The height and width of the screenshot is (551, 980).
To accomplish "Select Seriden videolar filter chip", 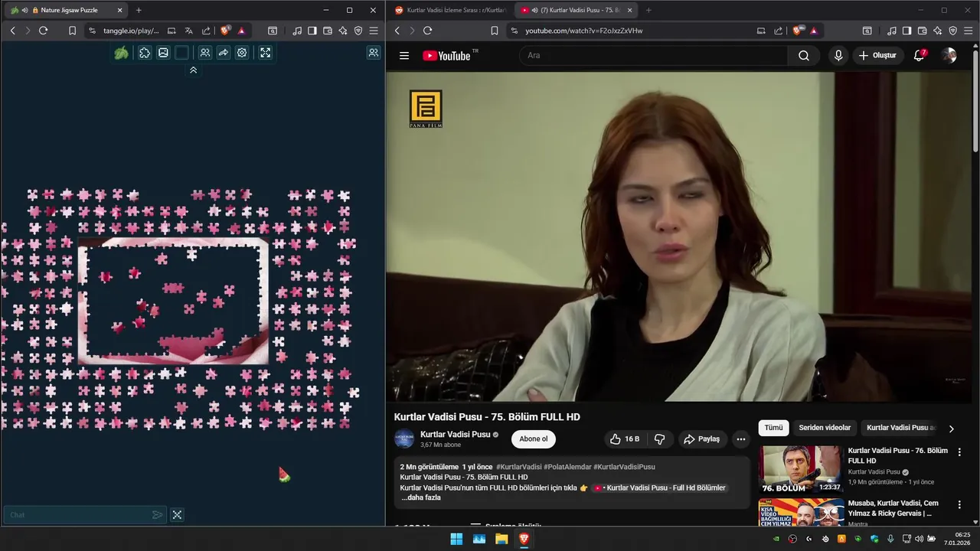I will 825,428.
